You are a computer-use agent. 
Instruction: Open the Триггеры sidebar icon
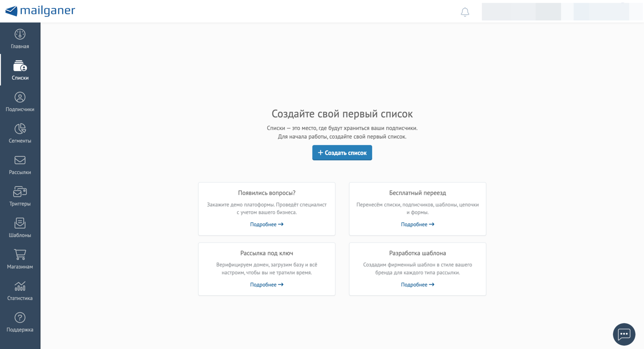tap(20, 192)
